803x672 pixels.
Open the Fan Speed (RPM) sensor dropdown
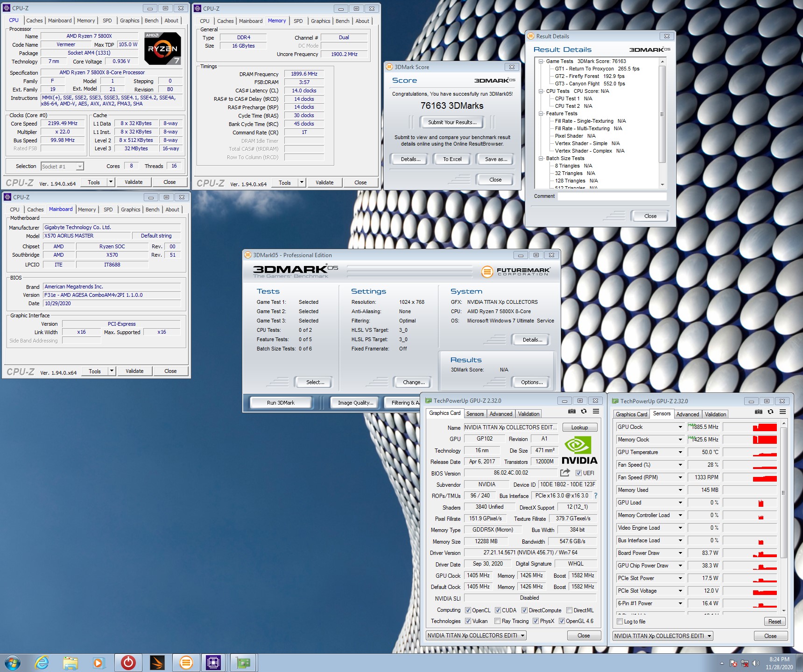pos(680,477)
